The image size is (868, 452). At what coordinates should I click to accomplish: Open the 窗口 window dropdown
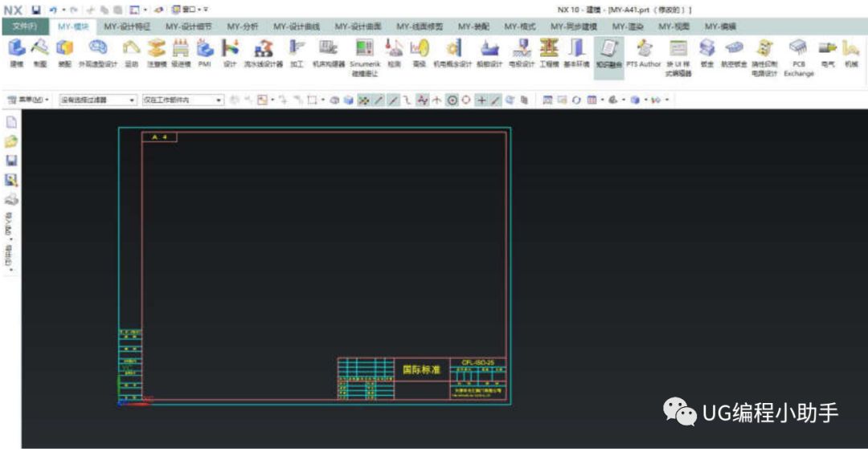point(190,10)
